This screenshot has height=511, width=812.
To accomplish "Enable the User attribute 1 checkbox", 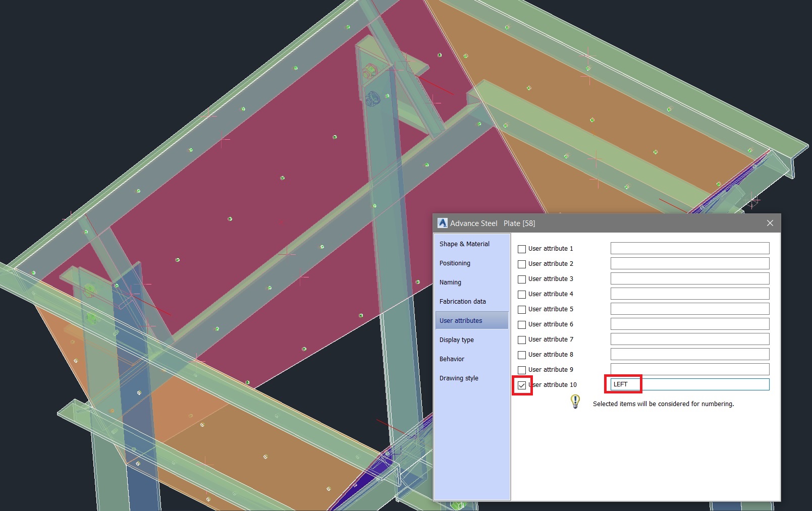I will [521, 248].
